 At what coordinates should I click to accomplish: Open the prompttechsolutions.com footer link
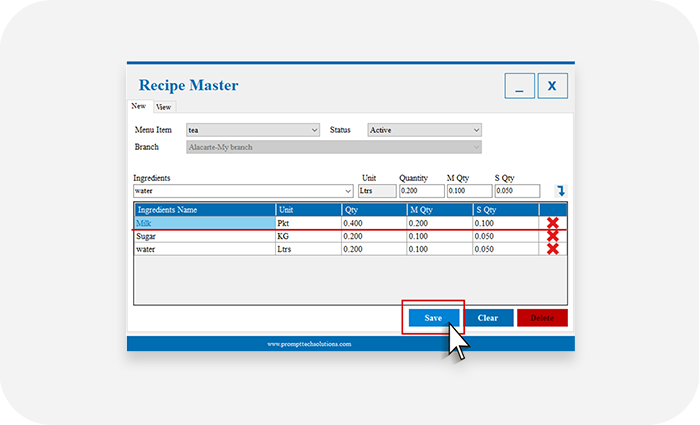coord(309,344)
